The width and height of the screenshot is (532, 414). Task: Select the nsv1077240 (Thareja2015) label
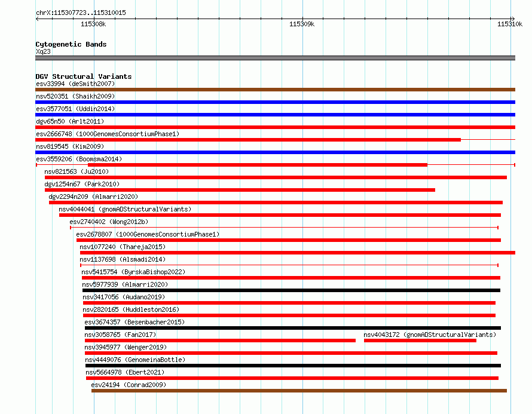(123, 247)
